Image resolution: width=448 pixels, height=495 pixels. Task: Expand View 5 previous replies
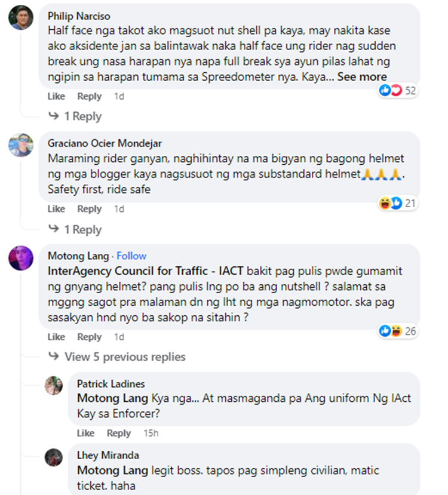(117, 356)
